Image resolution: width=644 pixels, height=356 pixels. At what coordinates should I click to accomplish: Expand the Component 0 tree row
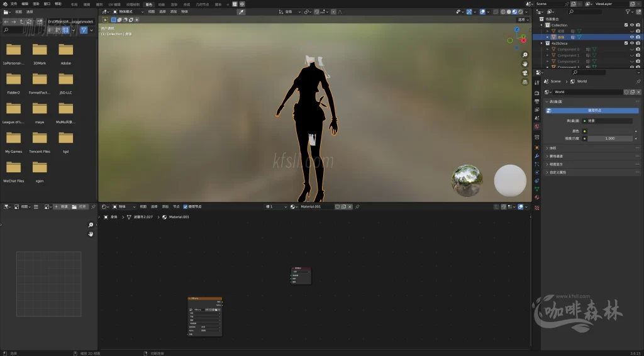548,49
